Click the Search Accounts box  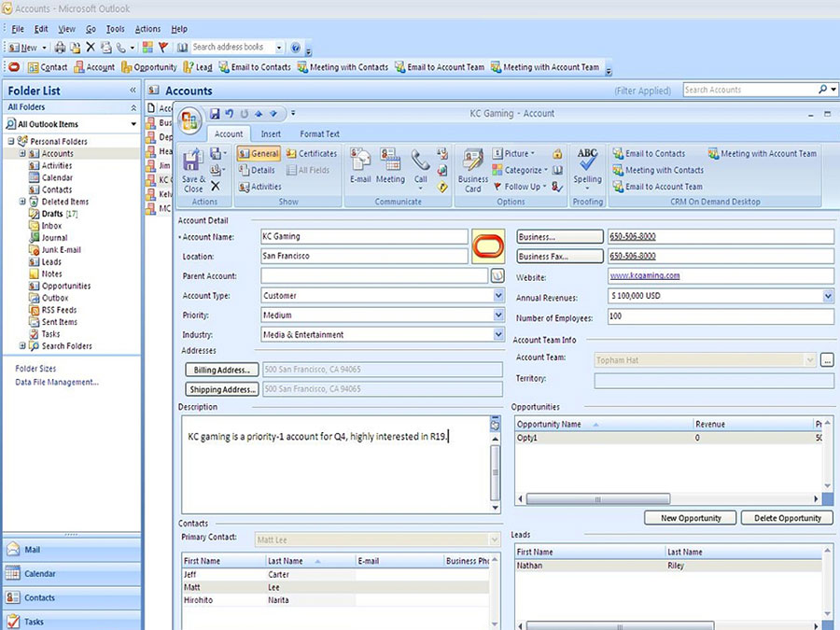pos(750,90)
